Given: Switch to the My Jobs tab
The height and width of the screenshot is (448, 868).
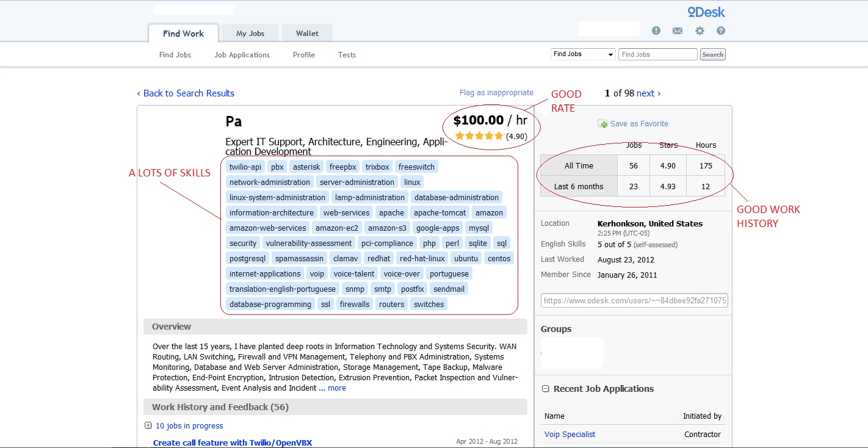Looking at the screenshot, I should pyautogui.click(x=250, y=34).
